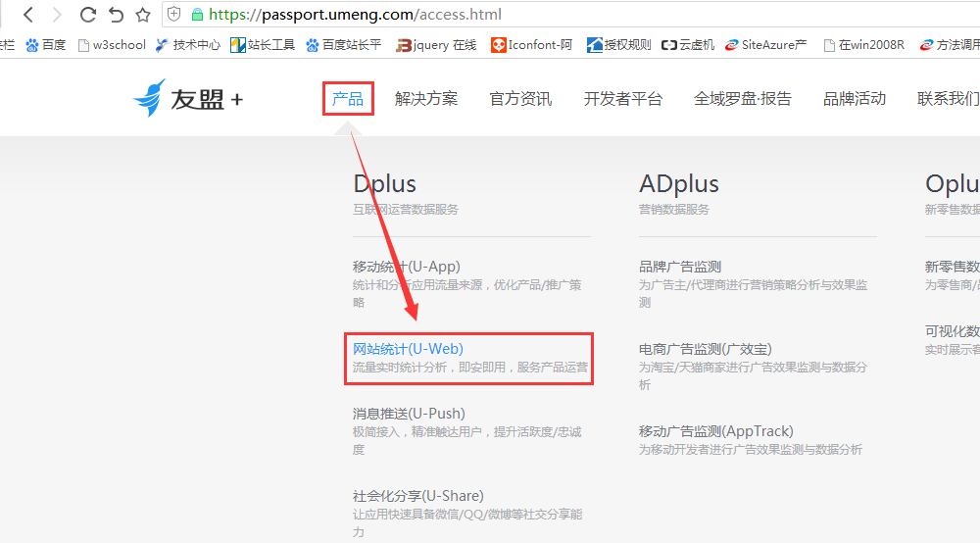The image size is (980, 543).
Task: Open the w3school bookmark
Action: (112, 45)
